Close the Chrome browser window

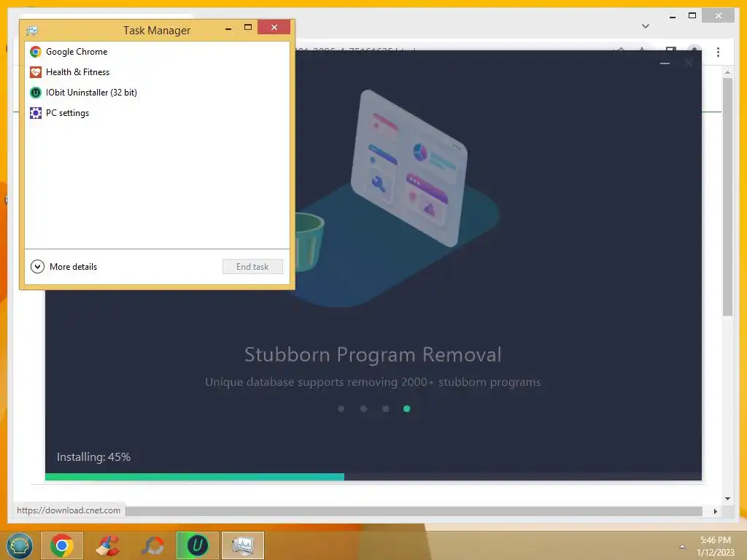coord(719,16)
